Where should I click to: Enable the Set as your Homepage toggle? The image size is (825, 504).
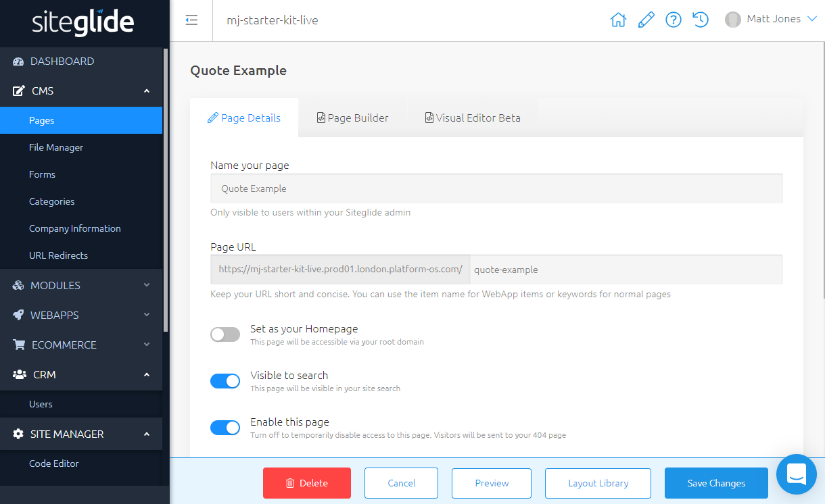[225, 334]
